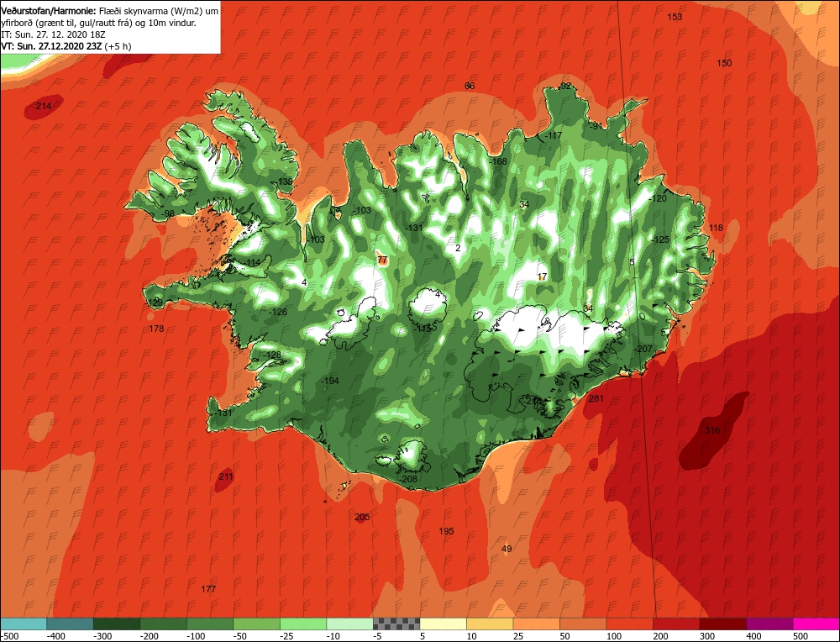Click the -117 value in the northeast

553,135
